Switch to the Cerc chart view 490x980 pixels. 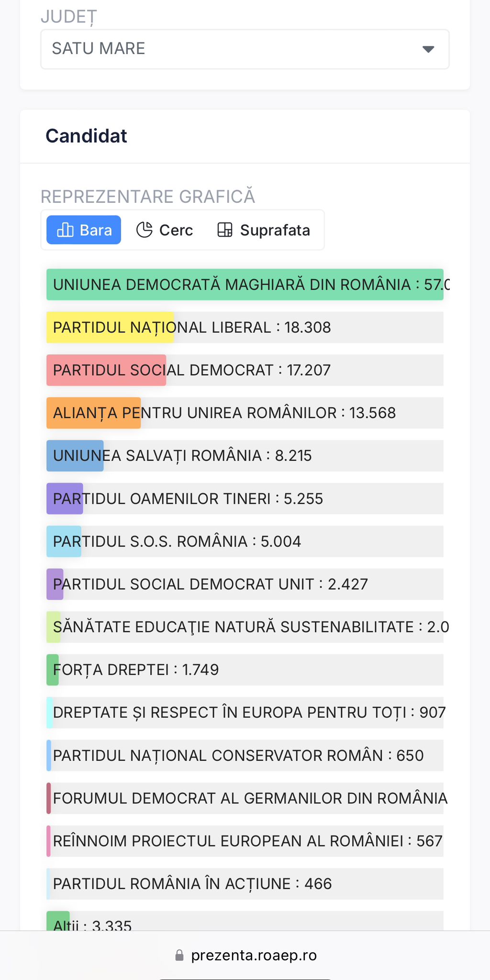click(x=165, y=230)
